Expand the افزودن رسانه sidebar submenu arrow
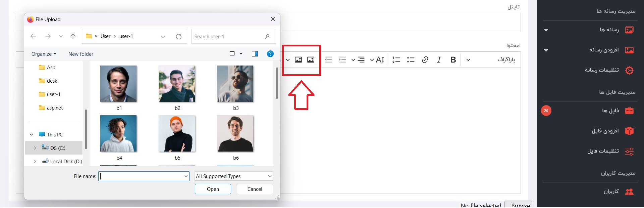The height and width of the screenshot is (208, 644). coord(546,50)
